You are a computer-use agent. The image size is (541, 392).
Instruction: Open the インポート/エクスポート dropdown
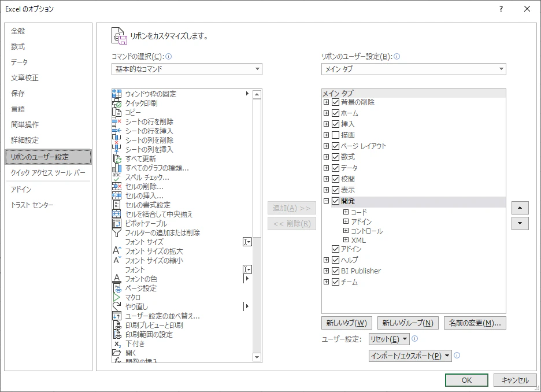[x=410, y=356]
